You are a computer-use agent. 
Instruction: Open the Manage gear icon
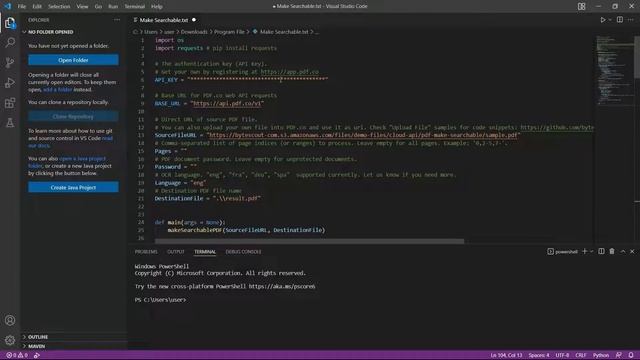[10, 340]
